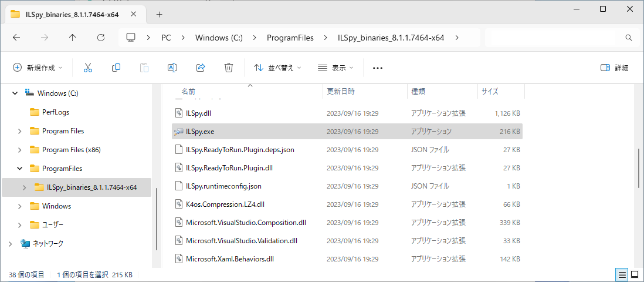Click chevron after ILSpy_binaries in address bar
Screen dimensions: 644x282
tap(457, 38)
